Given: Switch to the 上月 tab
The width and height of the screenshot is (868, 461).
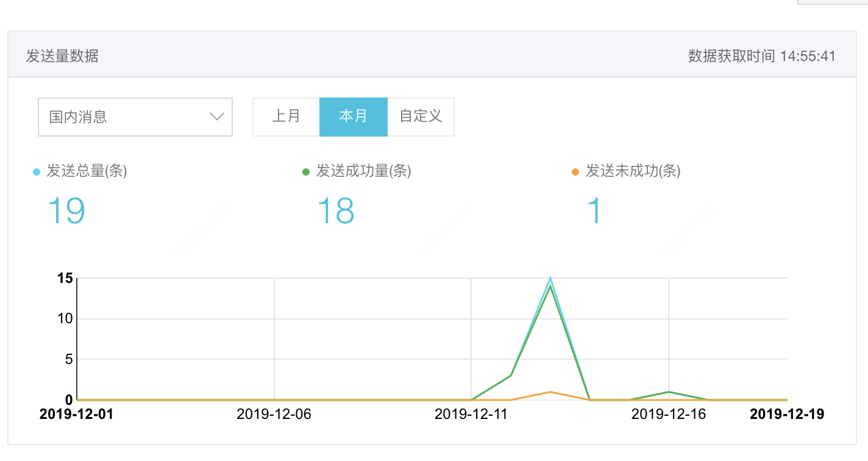Looking at the screenshot, I should pyautogui.click(x=286, y=116).
